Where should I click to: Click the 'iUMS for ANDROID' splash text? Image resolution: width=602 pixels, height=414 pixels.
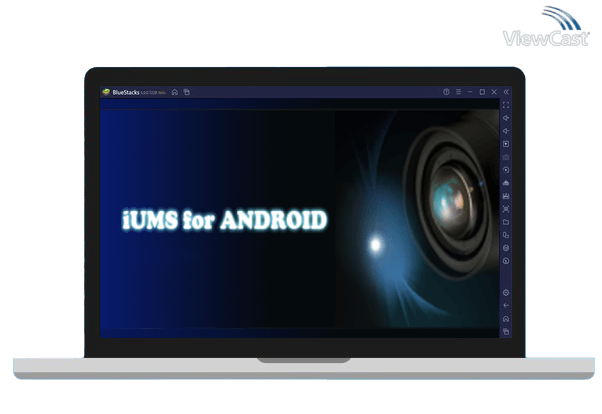coord(225,220)
